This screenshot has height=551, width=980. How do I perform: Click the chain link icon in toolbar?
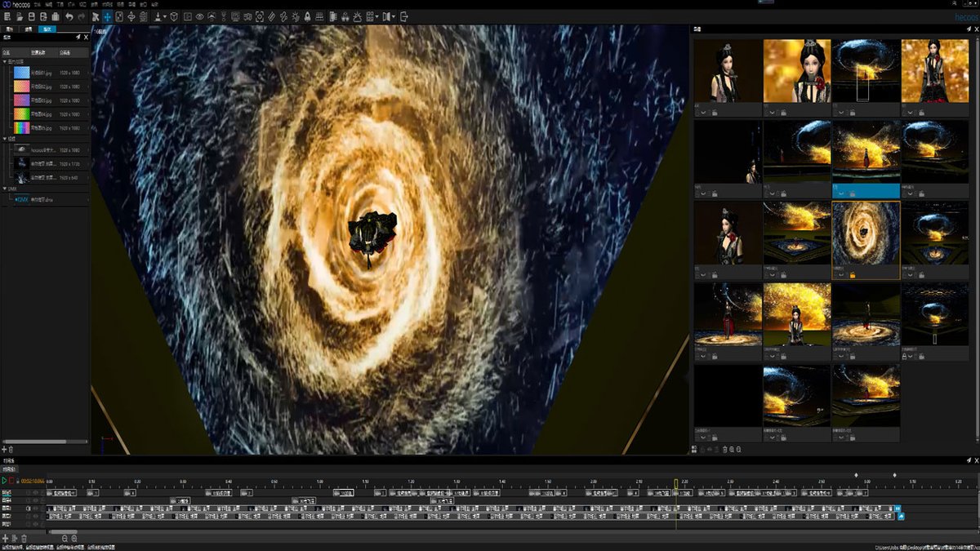(283, 16)
